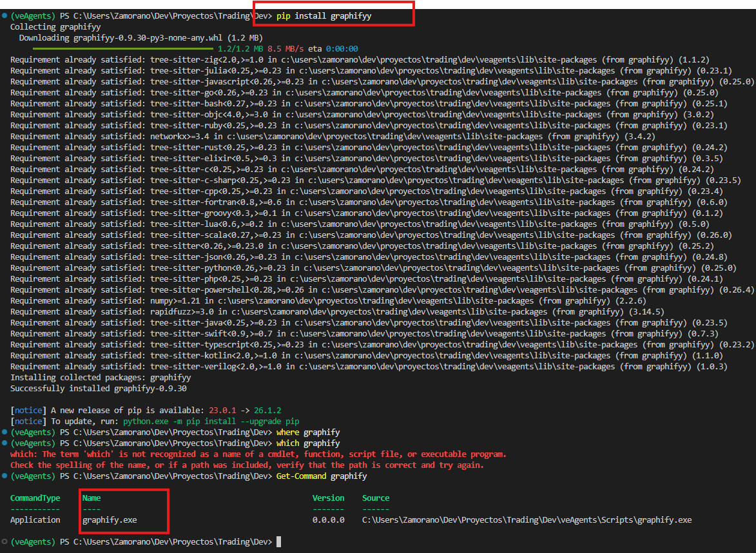Click the hollow circle marker at last prompt
The width and height of the screenshot is (756, 553).
tap(5, 541)
